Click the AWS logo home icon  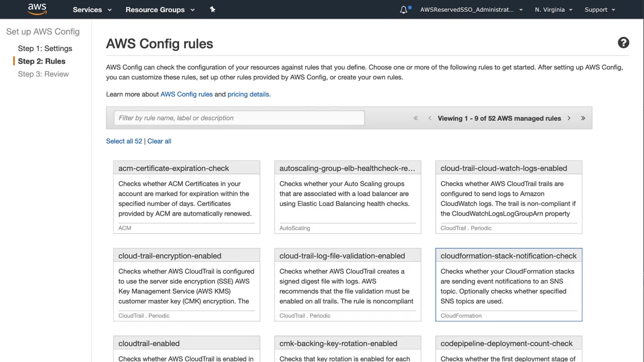pyautogui.click(x=37, y=9)
